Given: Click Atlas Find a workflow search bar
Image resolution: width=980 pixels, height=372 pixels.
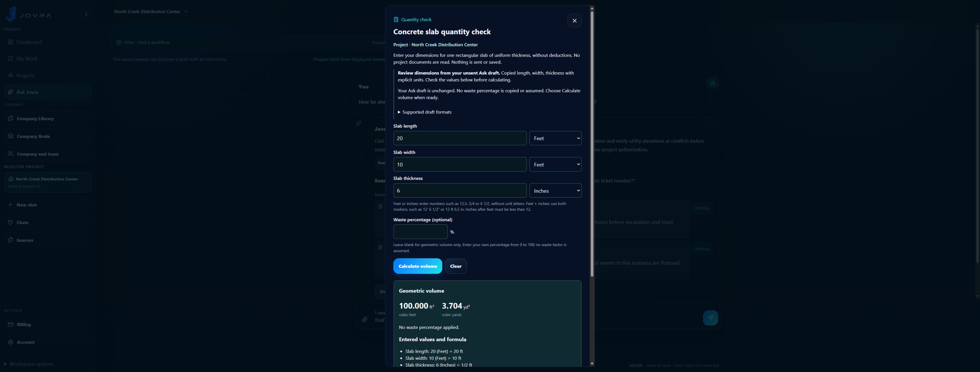Looking at the screenshot, I should pyautogui.click(x=249, y=42).
